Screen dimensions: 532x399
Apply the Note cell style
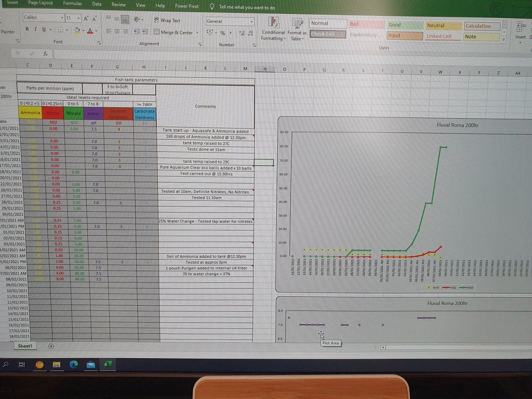[482, 37]
